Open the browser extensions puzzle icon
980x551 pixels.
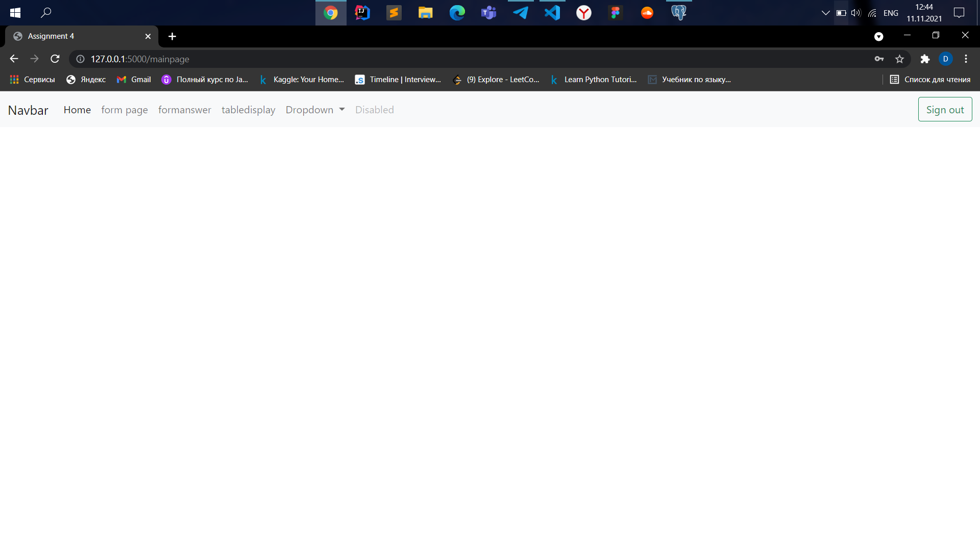tap(925, 59)
